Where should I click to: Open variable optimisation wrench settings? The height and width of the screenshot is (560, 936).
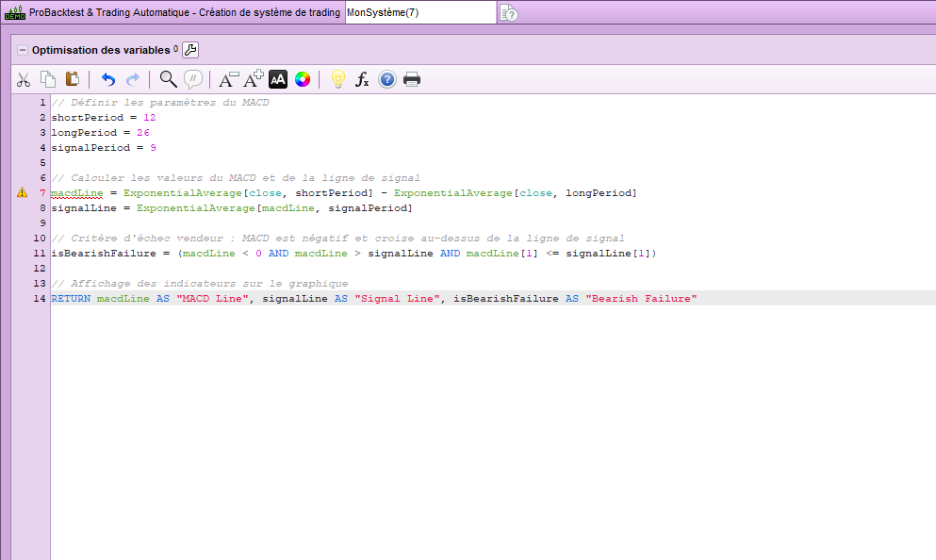click(x=190, y=50)
